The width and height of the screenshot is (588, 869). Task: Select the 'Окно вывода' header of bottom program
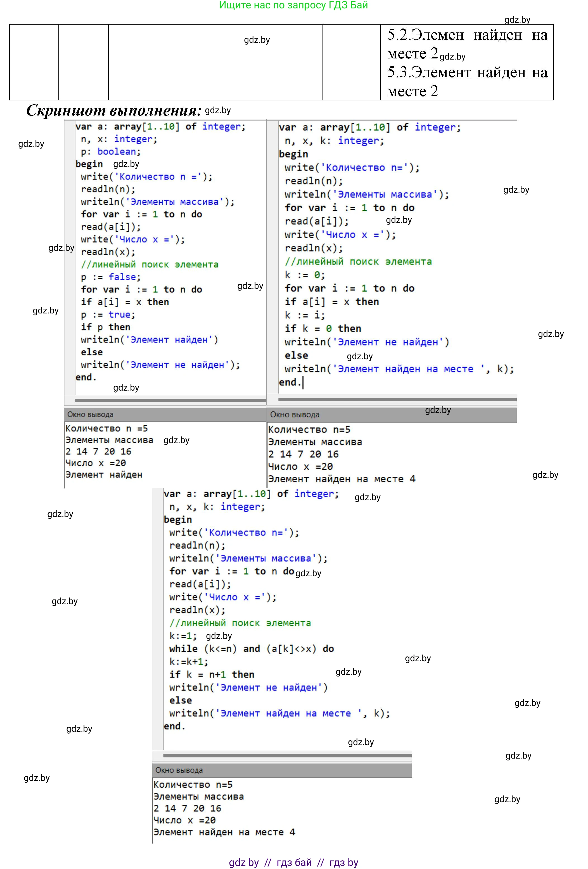click(x=179, y=770)
